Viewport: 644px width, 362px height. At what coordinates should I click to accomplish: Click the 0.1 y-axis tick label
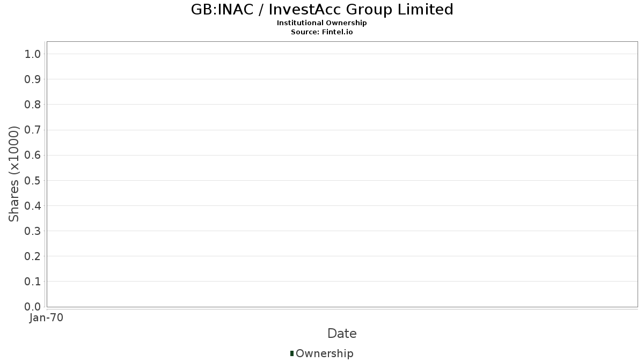click(x=32, y=282)
